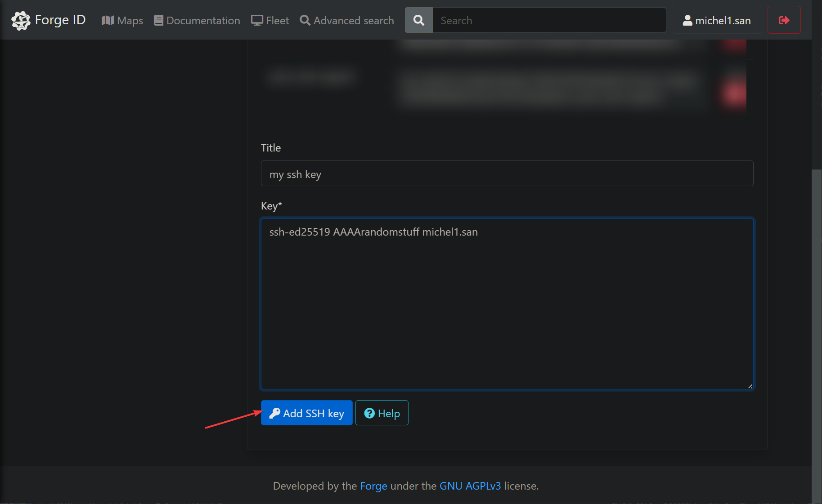
Task: Open the GNU AGPLv3 license link
Action: click(470, 486)
